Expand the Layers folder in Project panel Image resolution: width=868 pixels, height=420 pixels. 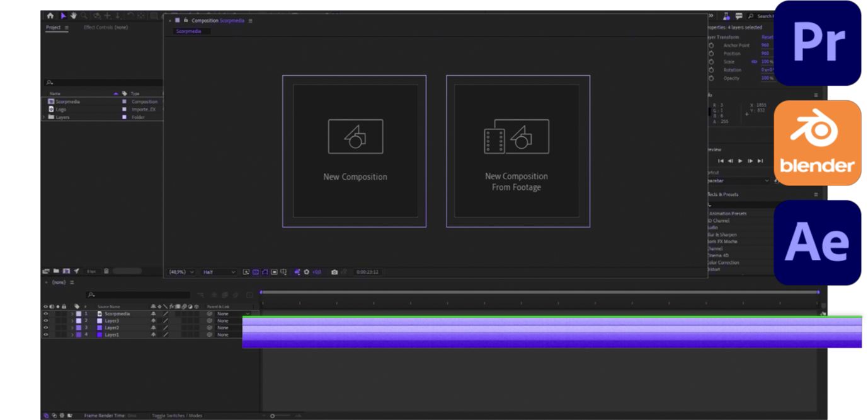pos(44,117)
